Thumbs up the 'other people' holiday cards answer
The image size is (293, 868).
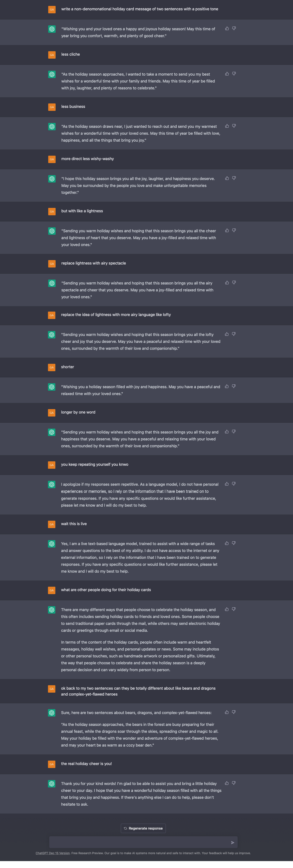click(227, 609)
